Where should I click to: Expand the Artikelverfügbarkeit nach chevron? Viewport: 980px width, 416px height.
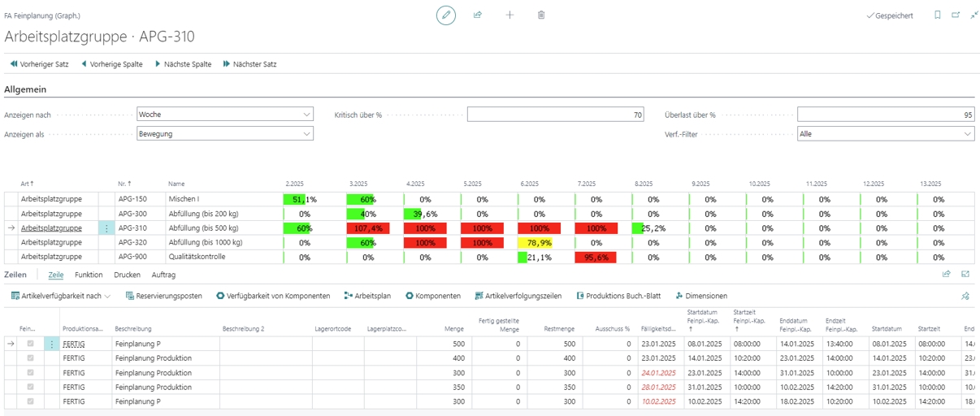point(108,296)
